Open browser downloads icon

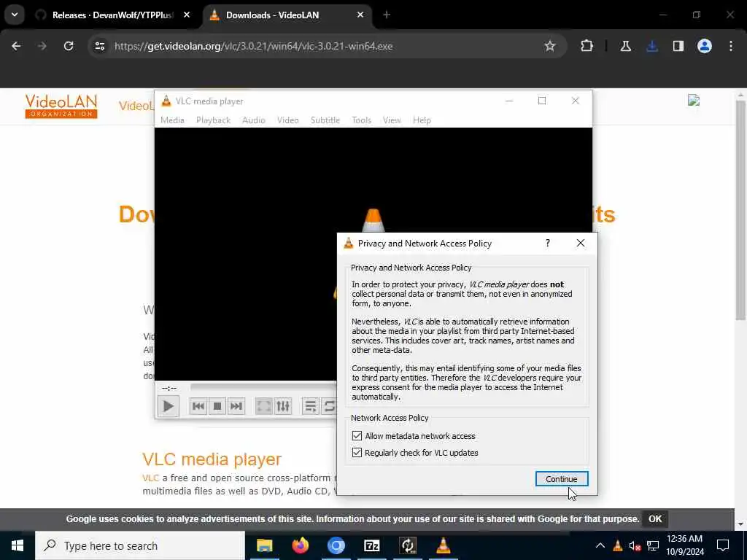pos(652,46)
